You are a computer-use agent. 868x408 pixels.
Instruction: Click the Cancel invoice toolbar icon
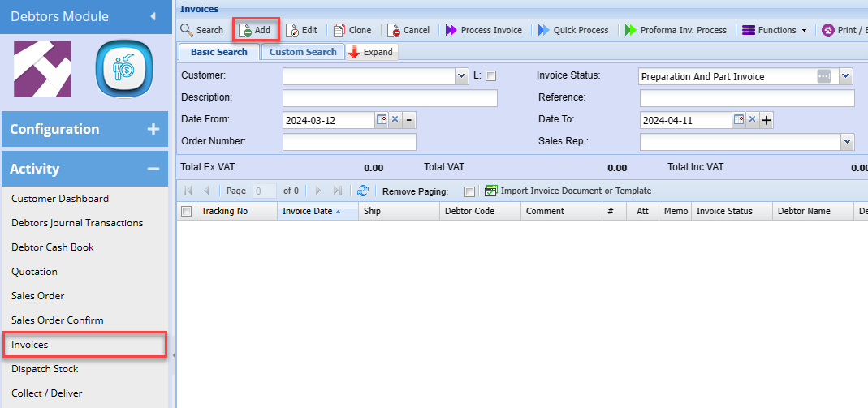coord(394,30)
